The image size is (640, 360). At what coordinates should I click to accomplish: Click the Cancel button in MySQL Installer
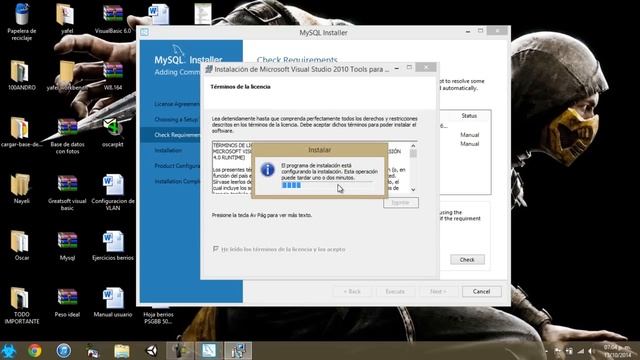pyautogui.click(x=481, y=291)
